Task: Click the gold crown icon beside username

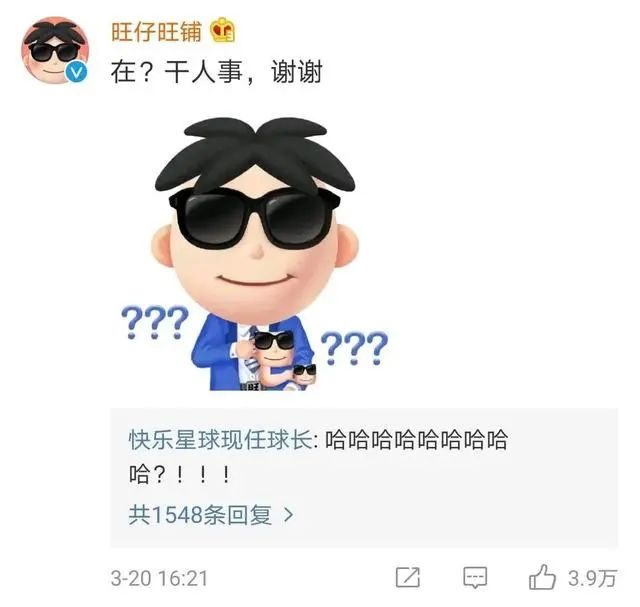Action: [223, 30]
